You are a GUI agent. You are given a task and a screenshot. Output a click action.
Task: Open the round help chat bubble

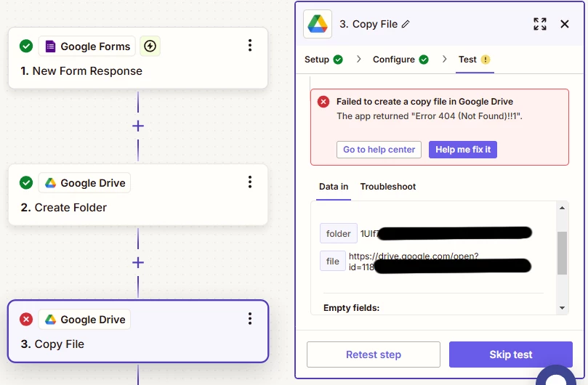coord(556,377)
